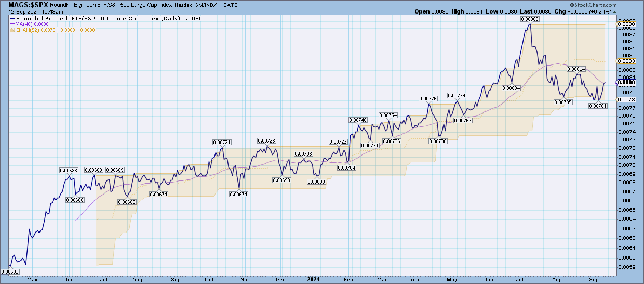Click the 0.0078 lower channel axis flag
This screenshot has width=644, height=284.
pyautogui.click(x=626, y=99)
